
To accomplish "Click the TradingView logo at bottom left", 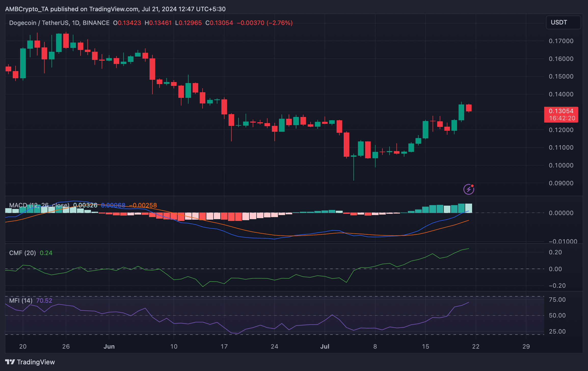I will (30, 362).
